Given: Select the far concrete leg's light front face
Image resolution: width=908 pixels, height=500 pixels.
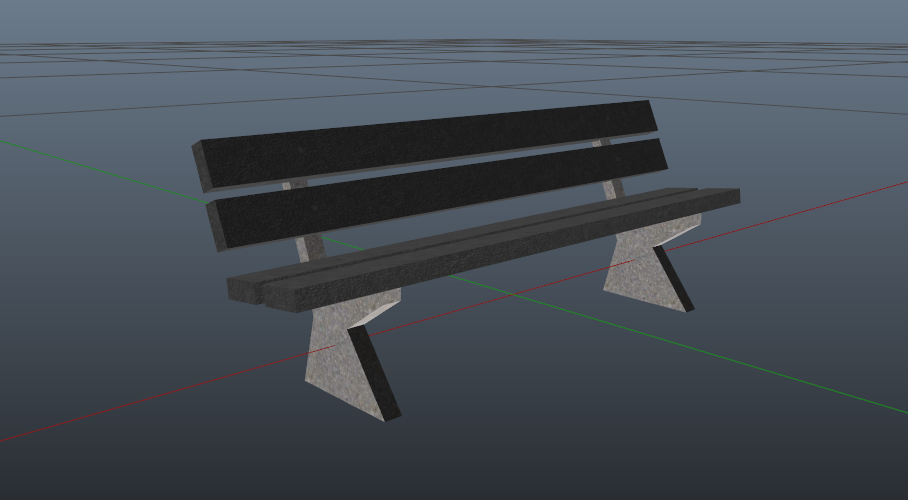Looking at the screenshot, I should click(x=632, y=270).
